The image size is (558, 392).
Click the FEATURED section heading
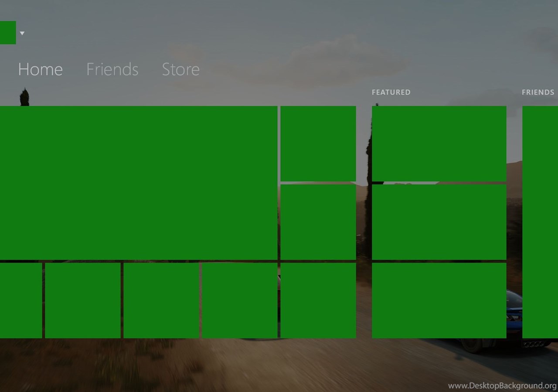[x=391, y=92]
